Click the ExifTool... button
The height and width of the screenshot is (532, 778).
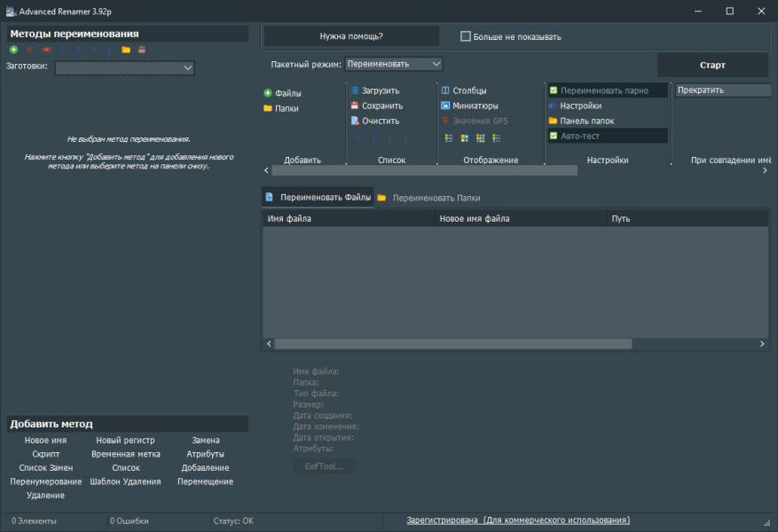click(x=324, y=466)
